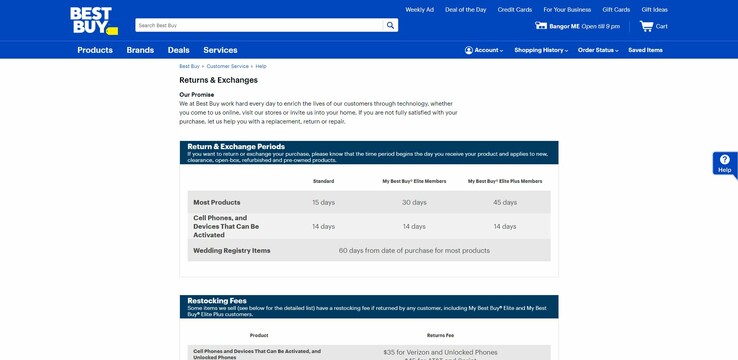Expand the Shopping History dropdown
This screenshot has width=738, height=360.
[541, 50]
